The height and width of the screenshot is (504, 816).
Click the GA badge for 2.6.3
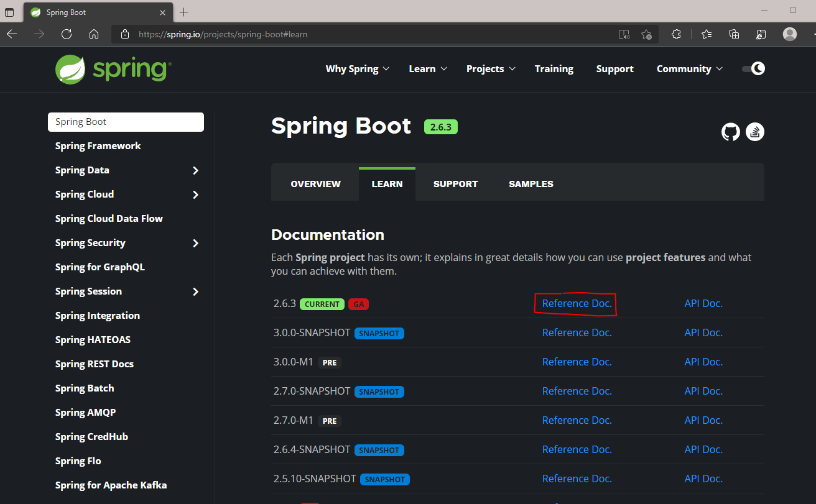[358, 305]
